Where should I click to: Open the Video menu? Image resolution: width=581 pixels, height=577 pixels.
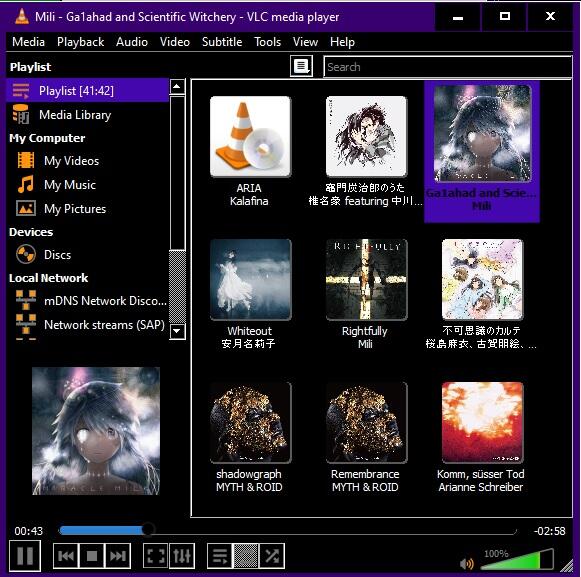(x=175, y=42)
